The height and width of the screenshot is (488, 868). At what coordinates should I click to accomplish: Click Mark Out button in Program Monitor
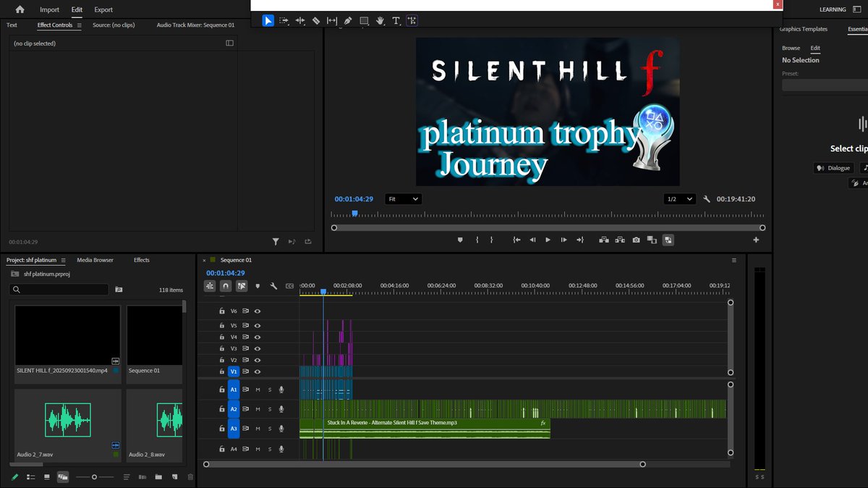click(x=491, y=240)
